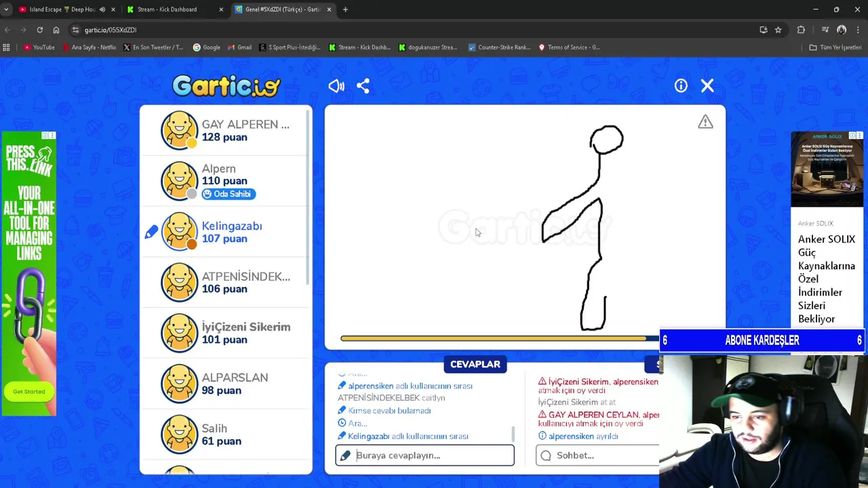
Task: Mute the Island Escape tab audio icon
Action: 102,9
